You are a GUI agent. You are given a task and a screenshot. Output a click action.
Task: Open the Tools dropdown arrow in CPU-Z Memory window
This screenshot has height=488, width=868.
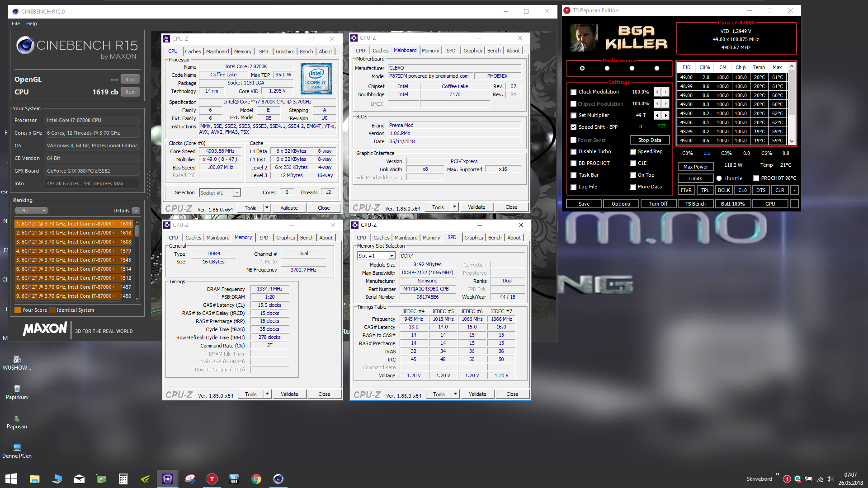coord(267,394)
